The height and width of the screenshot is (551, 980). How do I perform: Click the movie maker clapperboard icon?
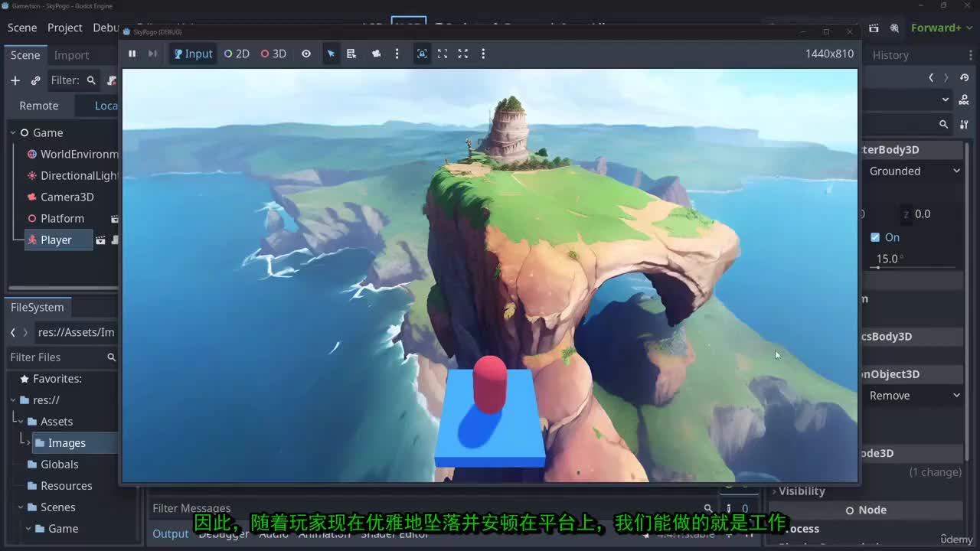click(874, 28)
